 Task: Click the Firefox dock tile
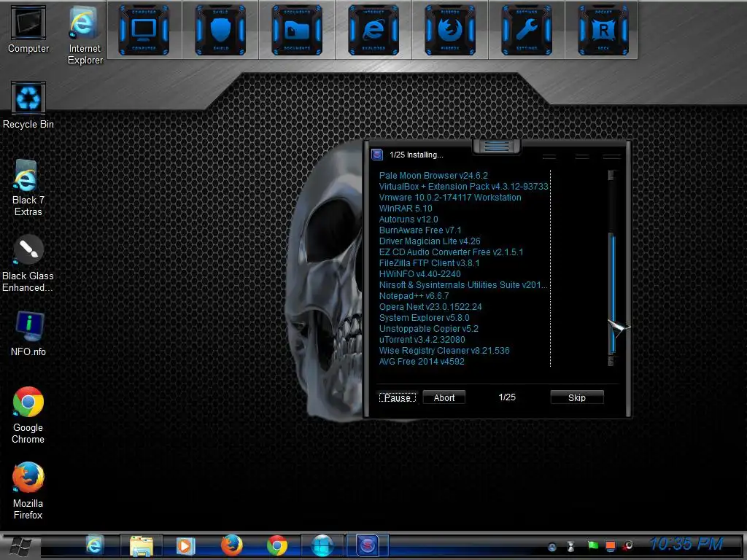click(x=450, y=30)
